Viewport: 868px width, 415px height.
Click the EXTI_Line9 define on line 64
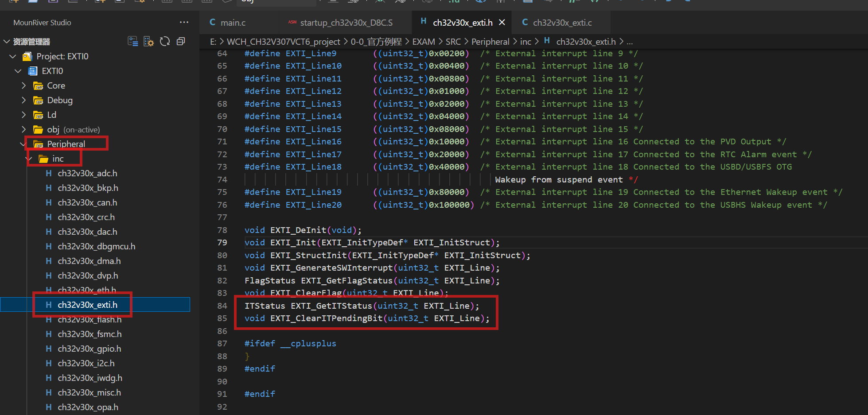tap(311, 53)
